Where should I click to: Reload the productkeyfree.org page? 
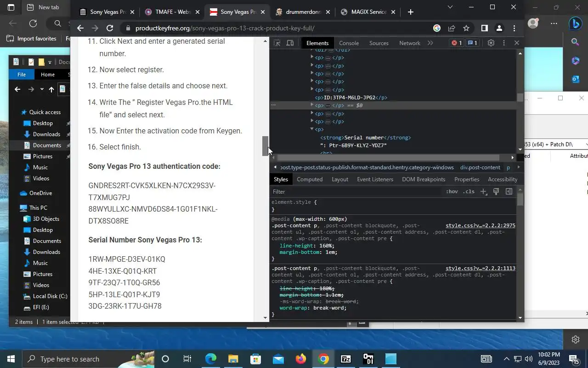[109, 28]
